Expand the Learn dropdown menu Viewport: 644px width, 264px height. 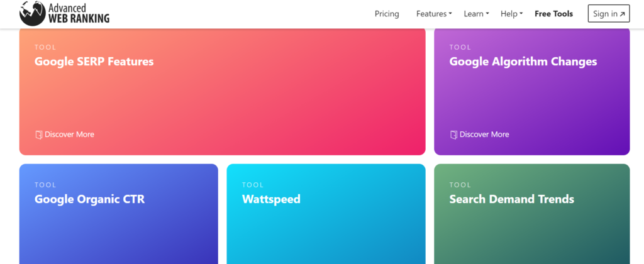click(x=476, y=14)
